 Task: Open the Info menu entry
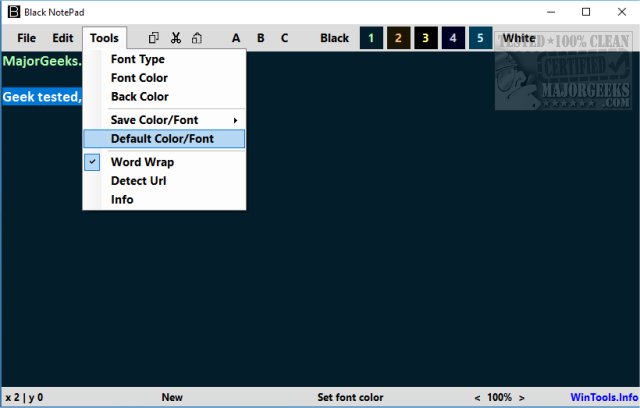164,200
